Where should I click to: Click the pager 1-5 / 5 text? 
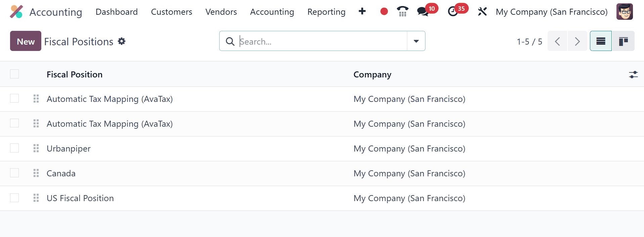[x=530, y=42]
